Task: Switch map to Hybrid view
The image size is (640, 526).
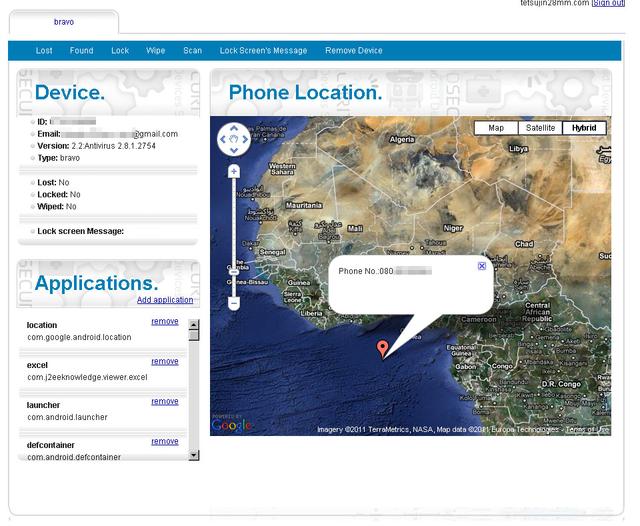Action: (x=584, y=128)
